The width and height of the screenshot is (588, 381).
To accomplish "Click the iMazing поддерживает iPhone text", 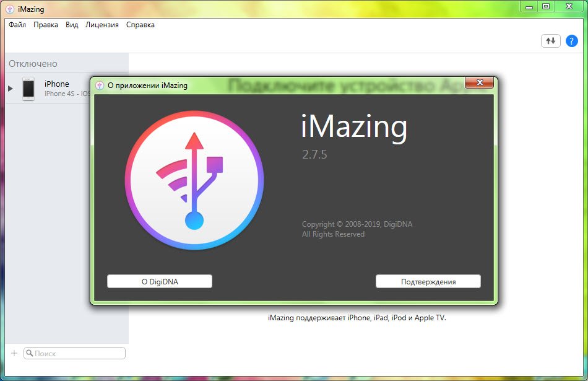I will click(357, 318).
